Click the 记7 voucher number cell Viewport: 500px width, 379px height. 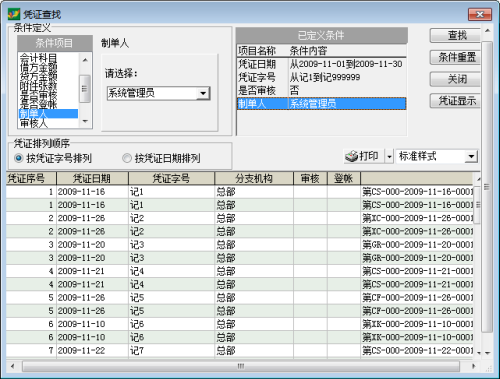pos(171,351)
